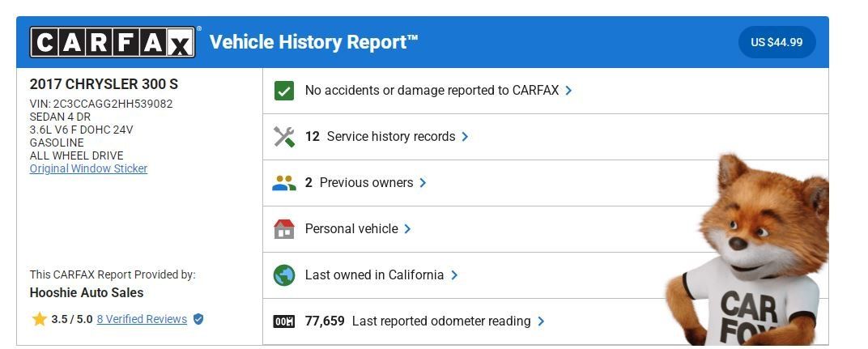Click the house personal vehicle icon
Screen dimensions: 868x349
pyautogui.click(x=284, y=229)
